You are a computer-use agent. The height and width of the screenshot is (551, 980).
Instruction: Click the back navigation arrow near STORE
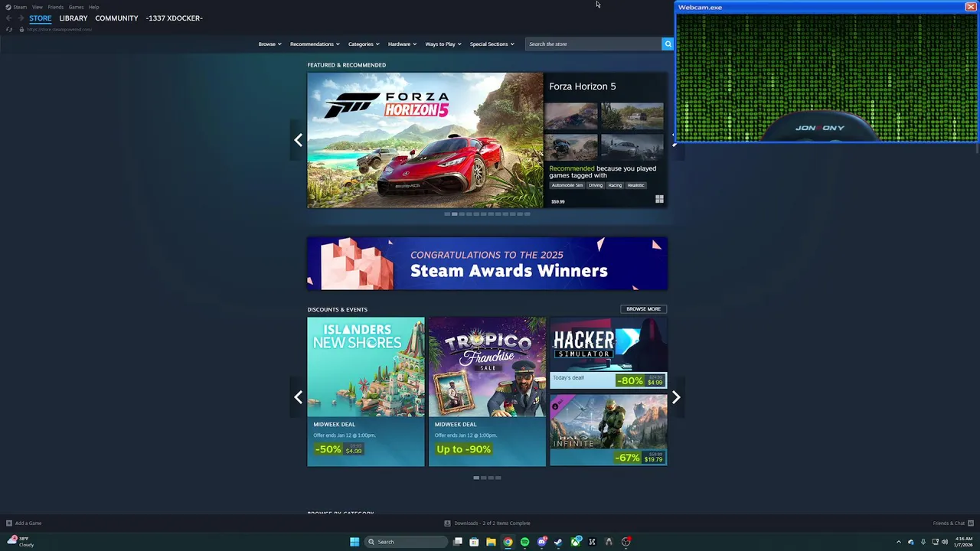pyautogui.click(x=8, y=18)
